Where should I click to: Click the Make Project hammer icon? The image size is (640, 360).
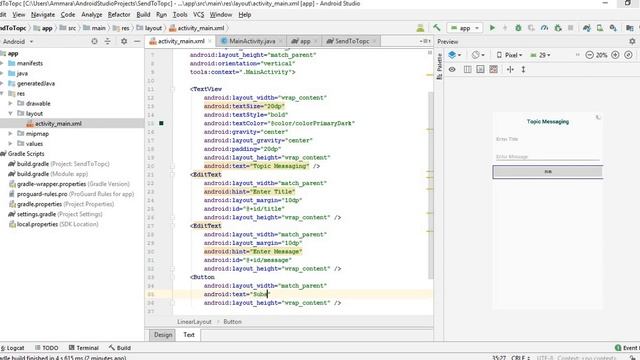(x=436, y=28)
